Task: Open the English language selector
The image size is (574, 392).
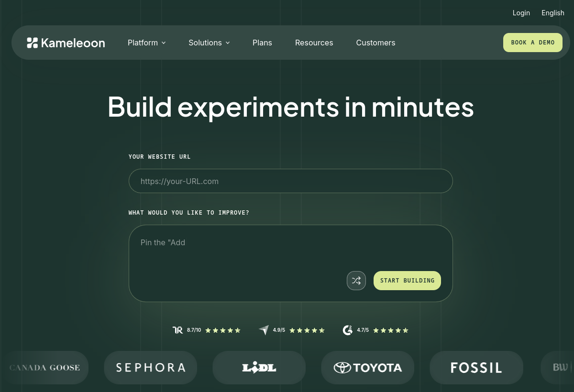Action: tap(553, 13)
